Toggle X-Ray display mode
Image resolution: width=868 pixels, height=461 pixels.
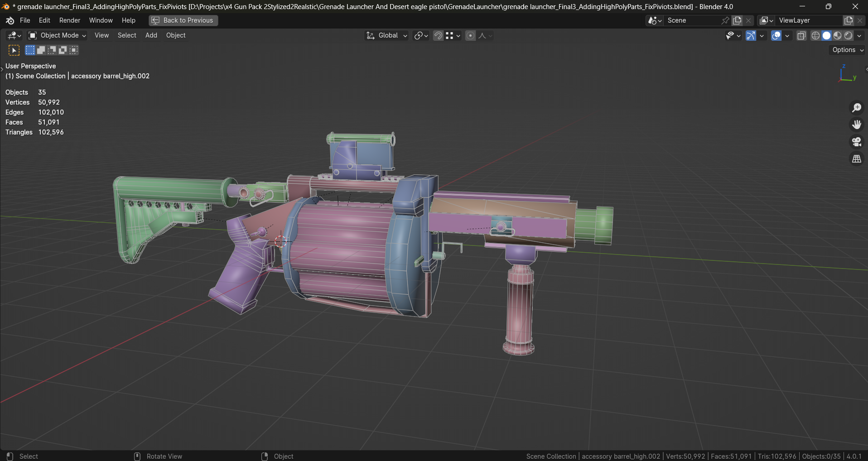click(x=801, y=36)
